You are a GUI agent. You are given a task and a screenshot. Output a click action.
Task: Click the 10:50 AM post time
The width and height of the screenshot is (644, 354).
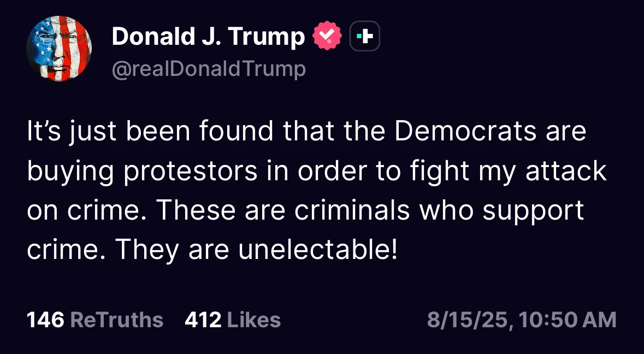[568, 320]
